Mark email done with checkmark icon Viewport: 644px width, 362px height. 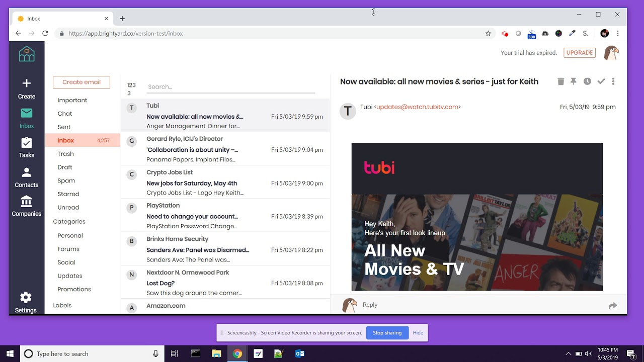(x=601, y=81)
